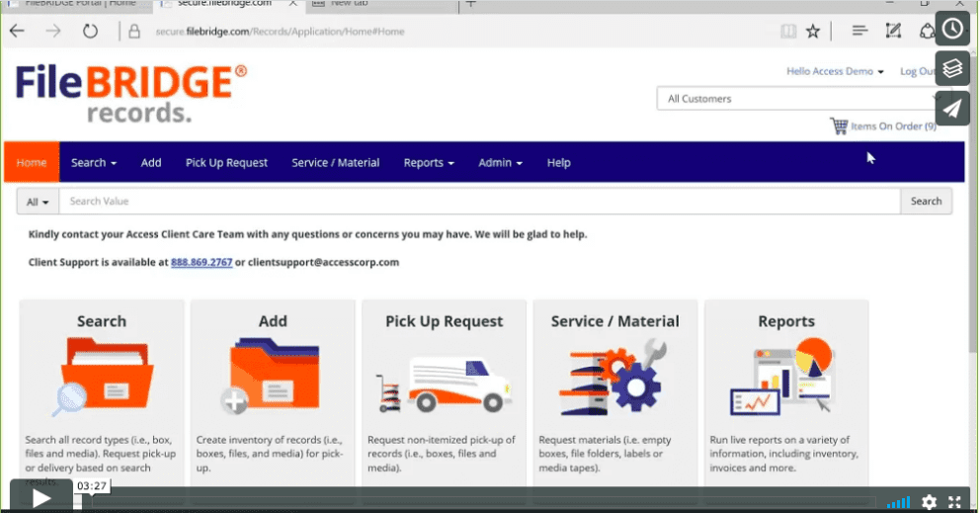Click the 888.869.2767 phone link
The width and height of the screenshot is (980, 513).
(x=202, y=263)
